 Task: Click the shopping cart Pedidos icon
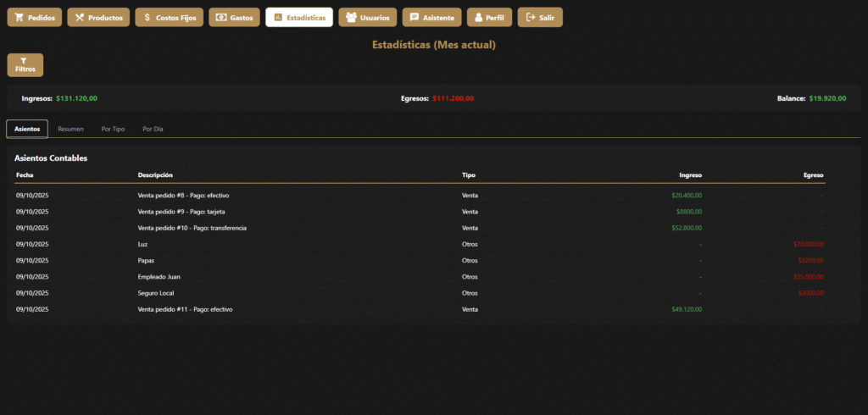19,18
